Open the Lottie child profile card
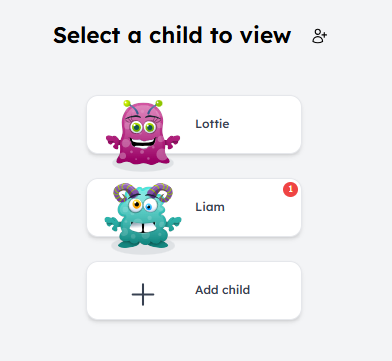The height and width of the screenshot is (361, 392). click(x=194, y=125)
